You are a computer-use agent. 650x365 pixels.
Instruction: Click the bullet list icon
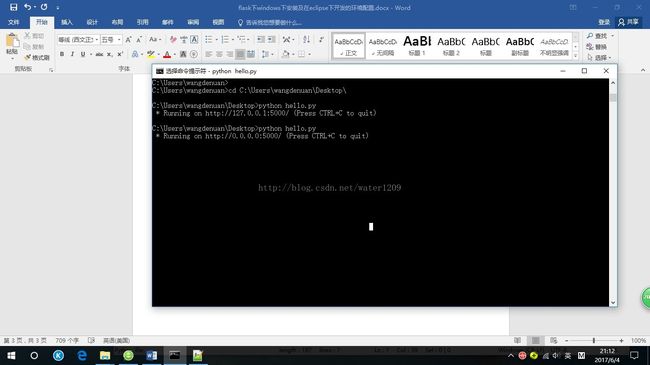tap(209, 39)
